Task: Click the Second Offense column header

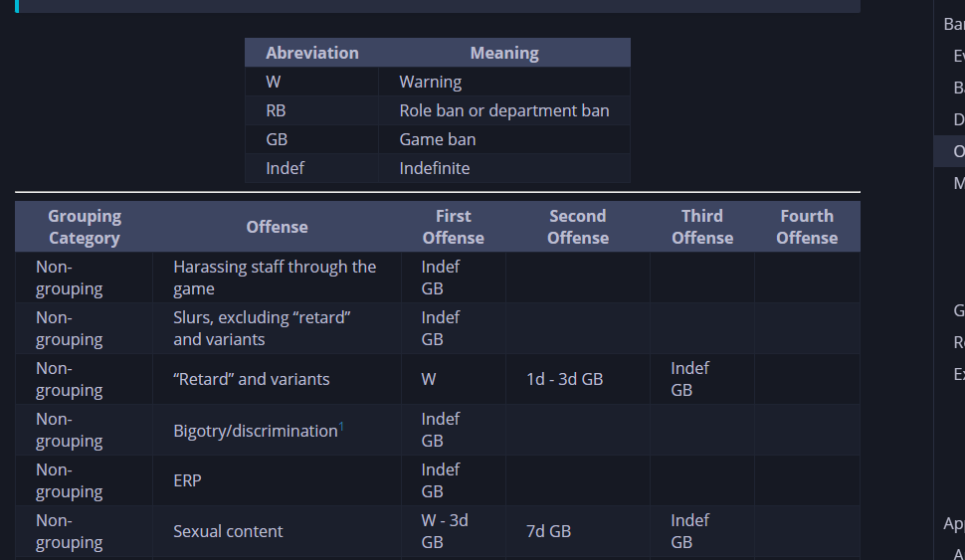Action: tap(578, 227)
